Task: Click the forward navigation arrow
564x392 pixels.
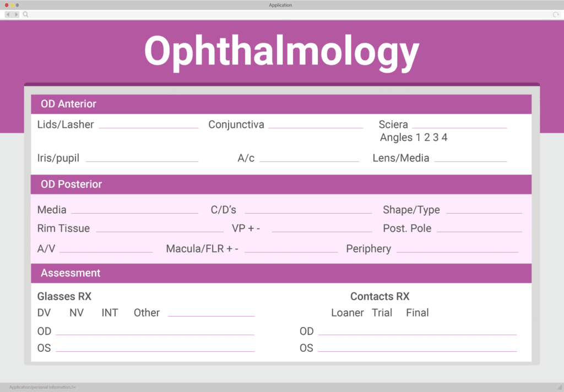Action: [15, 14]
